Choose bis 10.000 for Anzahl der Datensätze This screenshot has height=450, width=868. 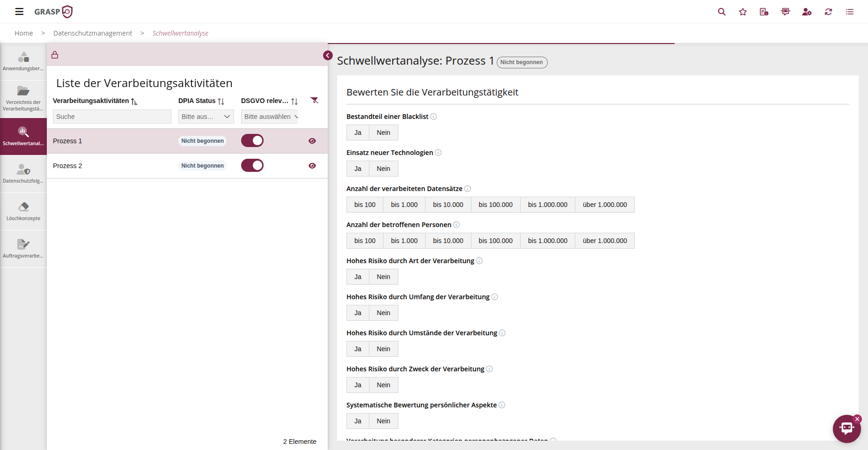[448, 205]
